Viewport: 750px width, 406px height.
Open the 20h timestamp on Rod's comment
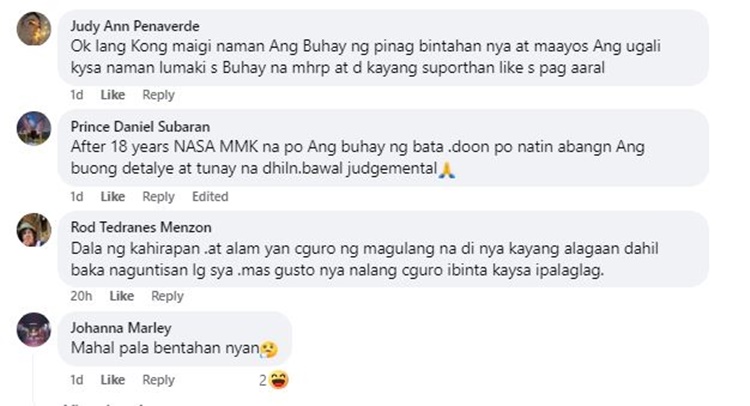point(81,296)
